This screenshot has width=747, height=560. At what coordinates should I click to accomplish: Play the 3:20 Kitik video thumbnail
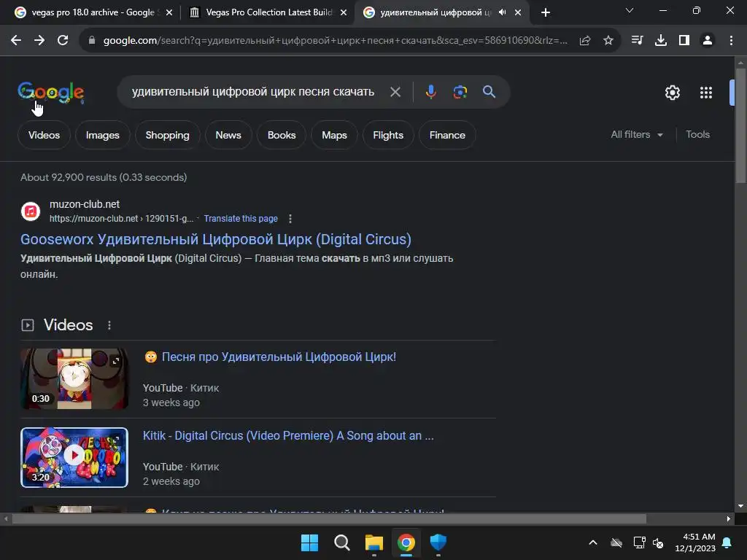(x=74, y=458)
